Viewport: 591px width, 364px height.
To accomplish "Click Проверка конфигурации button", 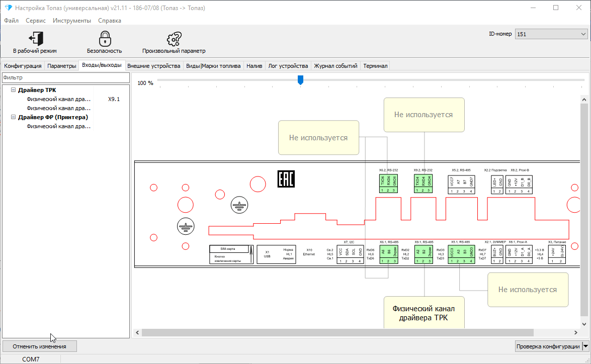I will click(548, 346).
